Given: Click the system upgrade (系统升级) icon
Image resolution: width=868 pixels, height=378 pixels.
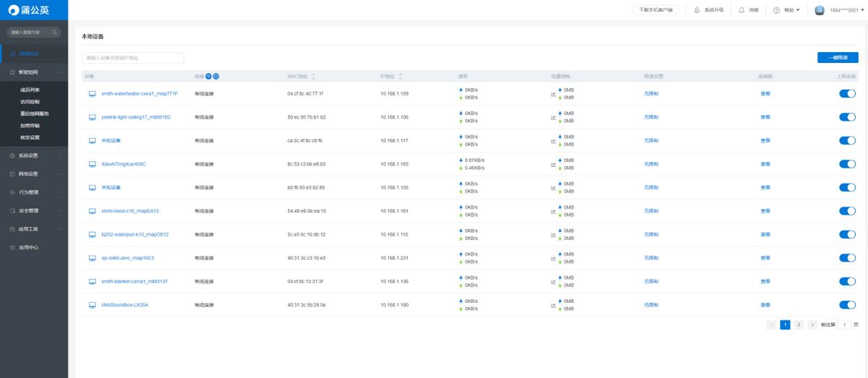Looking at the screenshot, I should pyautogui.click(x=697, y=10).
